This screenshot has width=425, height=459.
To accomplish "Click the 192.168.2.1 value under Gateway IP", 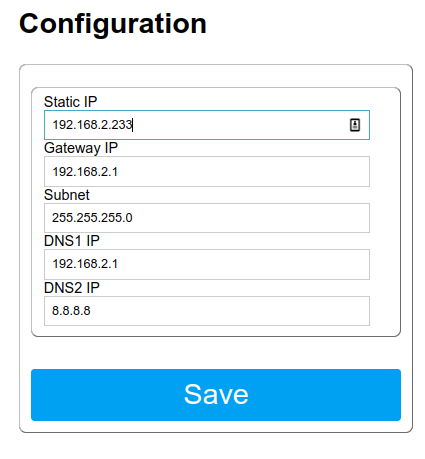I will 85,172.
